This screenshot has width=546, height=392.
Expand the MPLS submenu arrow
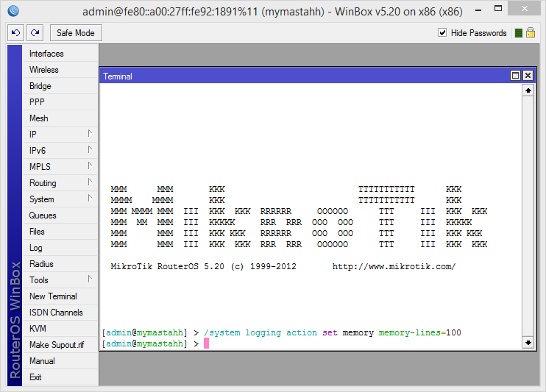click(x=90, y=165)
